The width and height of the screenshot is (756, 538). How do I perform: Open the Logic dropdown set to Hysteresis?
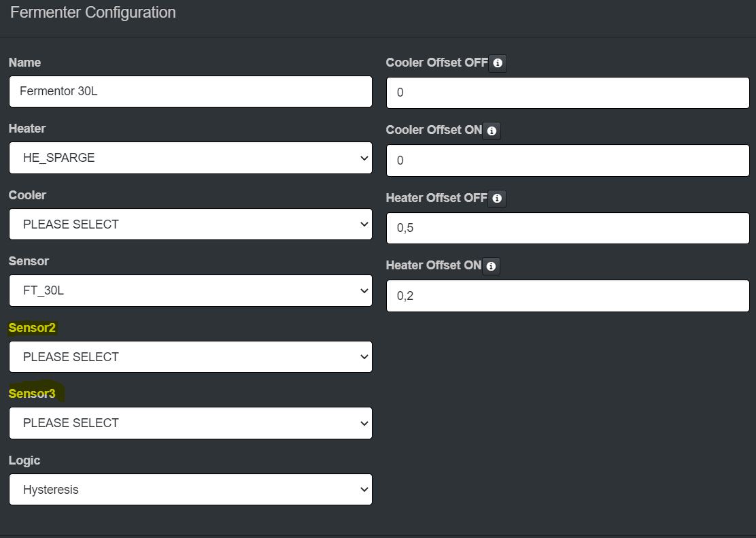[x=190, y=490]
